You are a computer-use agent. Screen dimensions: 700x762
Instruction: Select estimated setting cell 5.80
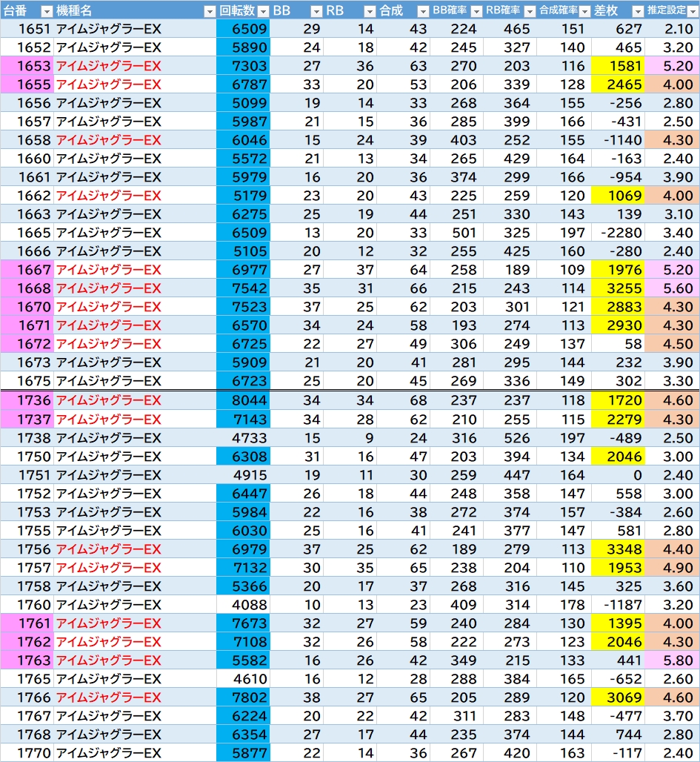673,660
